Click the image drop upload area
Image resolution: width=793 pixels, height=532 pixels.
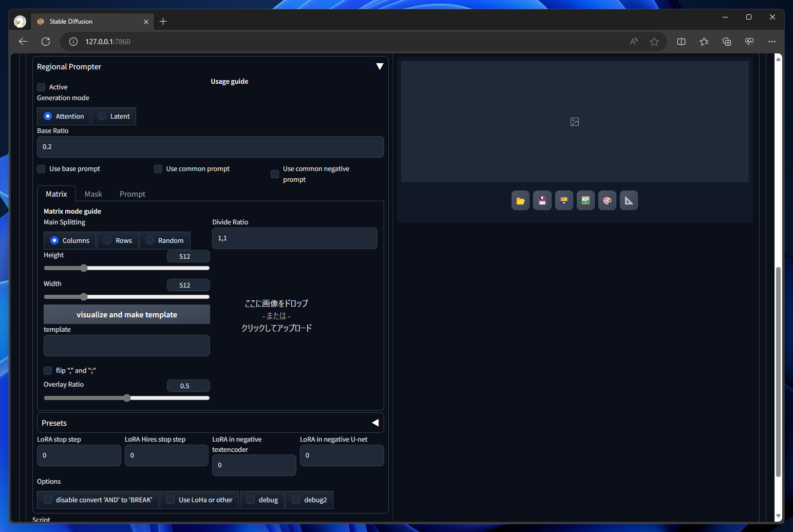pyautogui.click(x=277, y=315)
